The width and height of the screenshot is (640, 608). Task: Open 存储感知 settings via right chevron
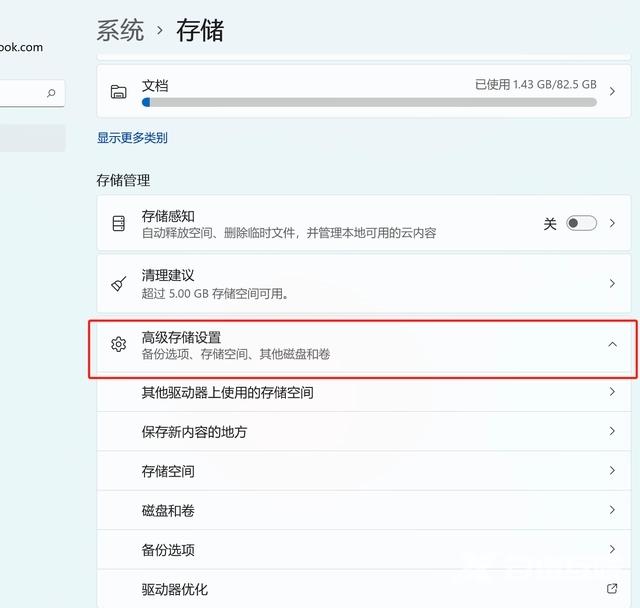coord(612,223)
